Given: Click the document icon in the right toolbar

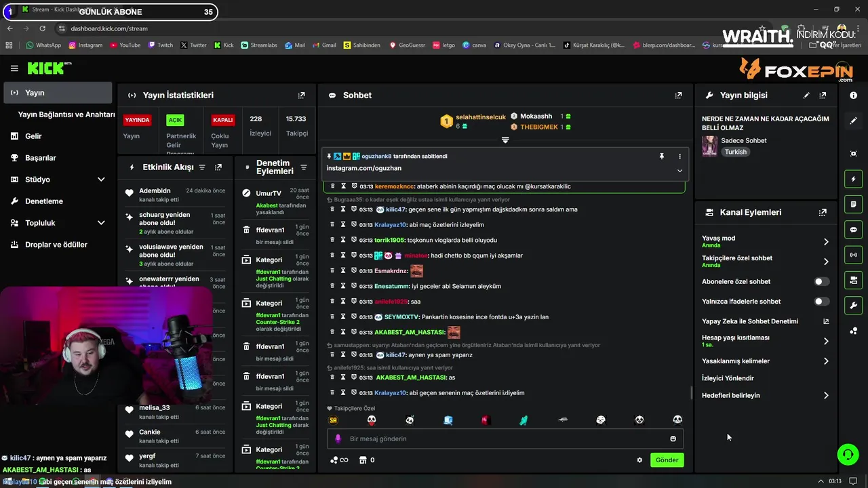Looking at the screenshot, I should tap(853, 204).
